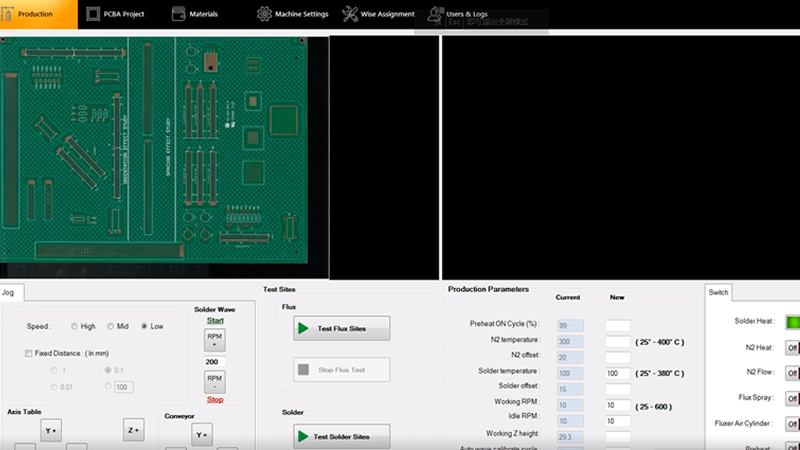Select the Switch tab
This screenshot has width=800, height=450.
718,292
